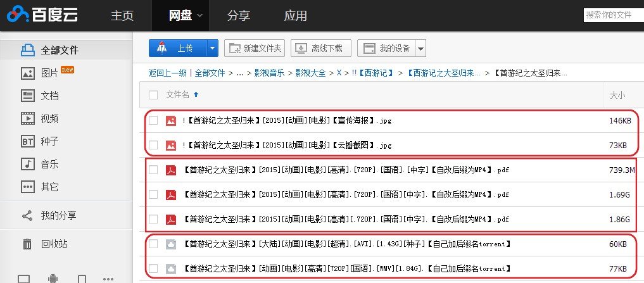The image size is (644, 283).
Task: Click PDF icon of the 739.3M file
Action: (171, 170)
